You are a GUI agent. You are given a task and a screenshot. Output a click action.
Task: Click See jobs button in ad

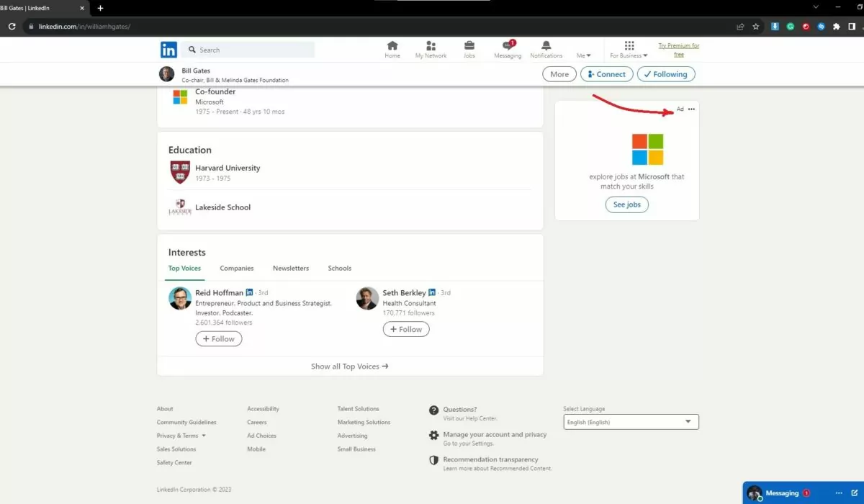click(627, 204)
